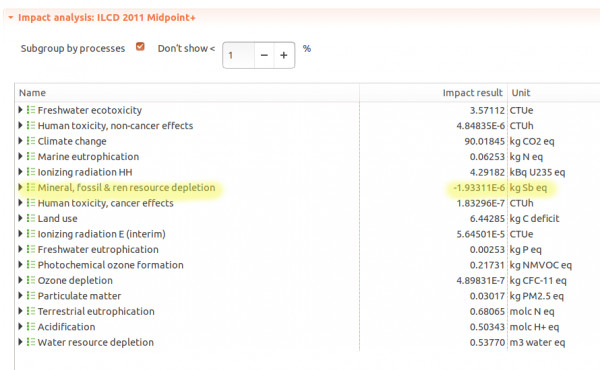Expand the Climate change row
600x370 pixels.
[20, 141]
